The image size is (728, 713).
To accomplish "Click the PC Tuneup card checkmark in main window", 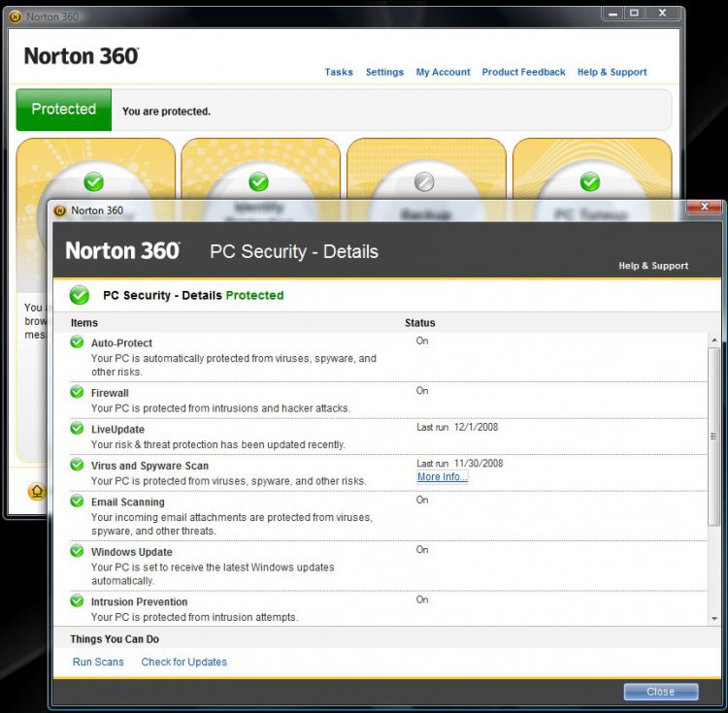I will tap(590, 181).
